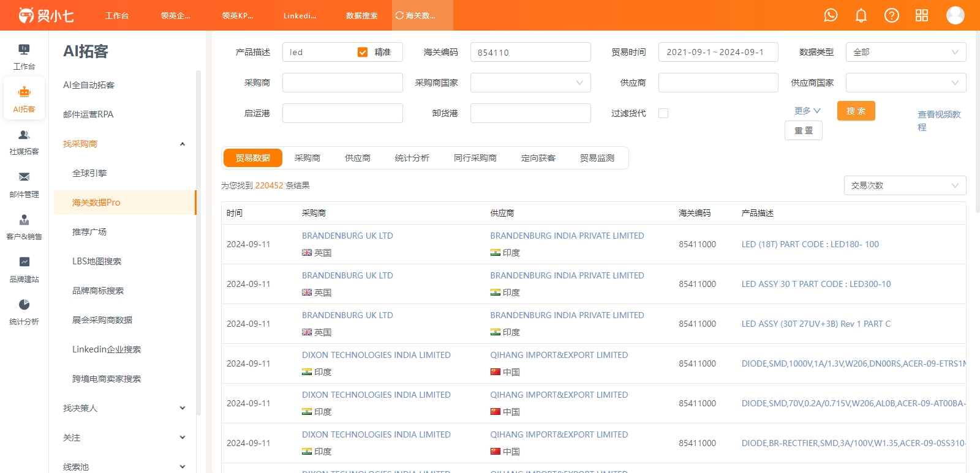Click the 贸小七 logo
The height and width of the screenshot is (473, 980).
coord(46,15)
